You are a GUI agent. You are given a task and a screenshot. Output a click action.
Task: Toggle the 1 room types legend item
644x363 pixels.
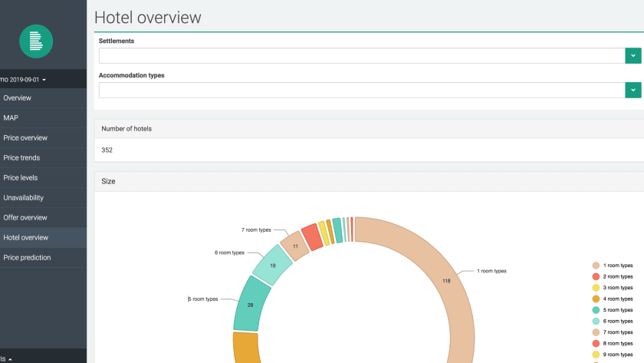[x=613, y=266]
